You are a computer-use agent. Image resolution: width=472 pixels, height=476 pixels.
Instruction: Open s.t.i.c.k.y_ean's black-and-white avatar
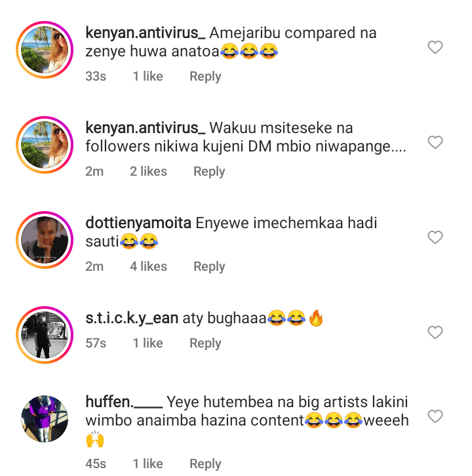click(x=45, y=332)
